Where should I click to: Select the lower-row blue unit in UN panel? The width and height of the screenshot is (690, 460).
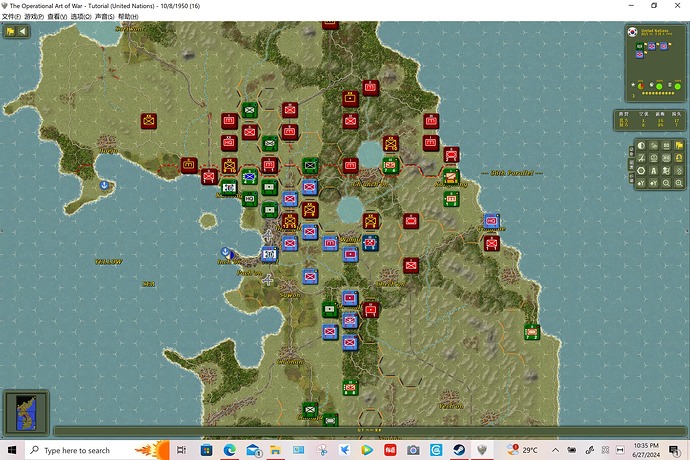pyautogui.click(x=640, y=54)
